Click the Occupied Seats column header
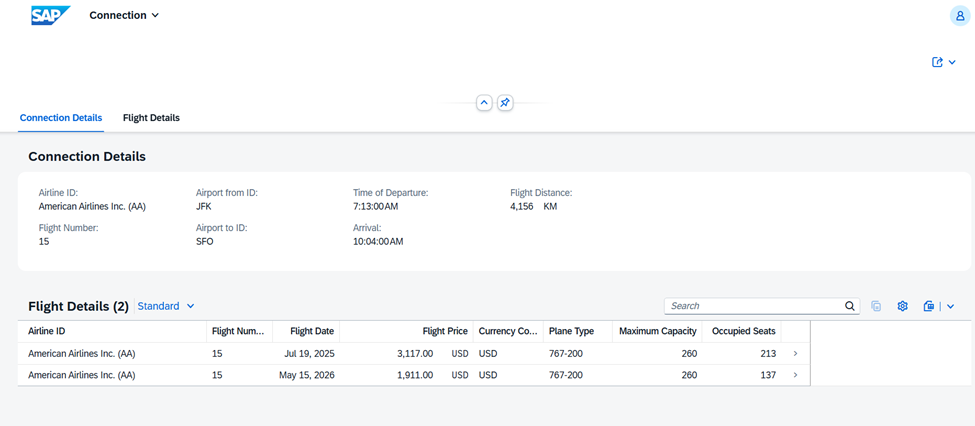975x426 pixels. [x=743, y=331]
